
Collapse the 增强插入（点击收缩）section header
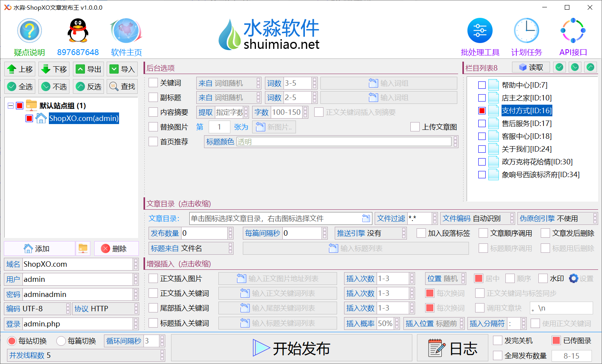[x=179, y=264]
